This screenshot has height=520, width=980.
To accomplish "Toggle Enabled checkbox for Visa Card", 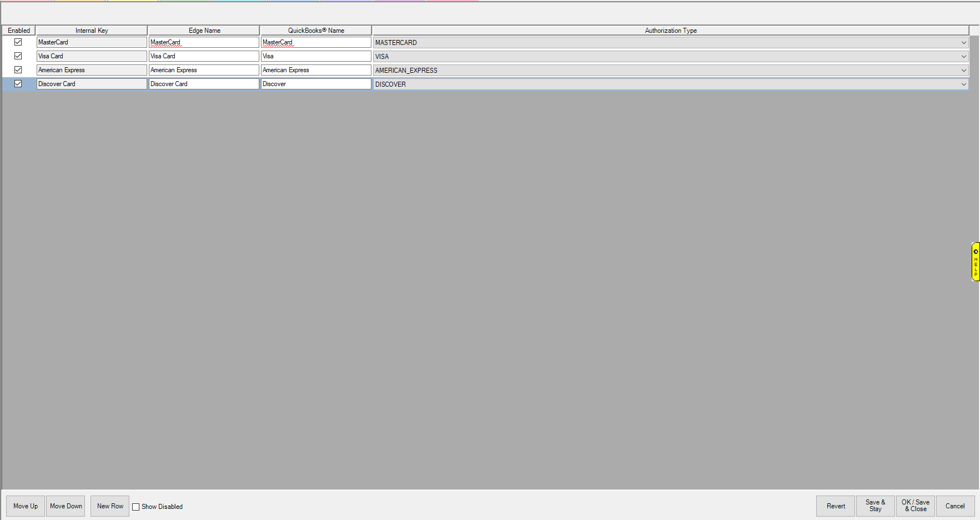I will pyautogui.click(x=18, y=56).
